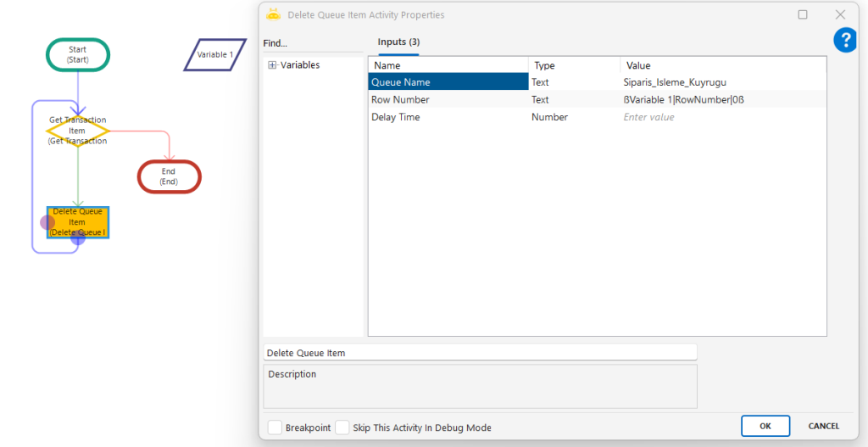868x447 pixels.
Task: Click the Description text area
Action: [480, 387]
